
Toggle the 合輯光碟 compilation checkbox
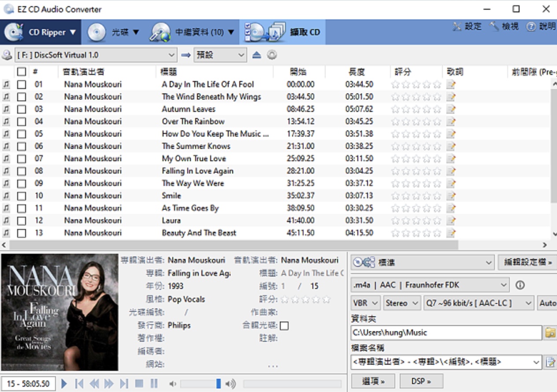[x=284, y=325]
